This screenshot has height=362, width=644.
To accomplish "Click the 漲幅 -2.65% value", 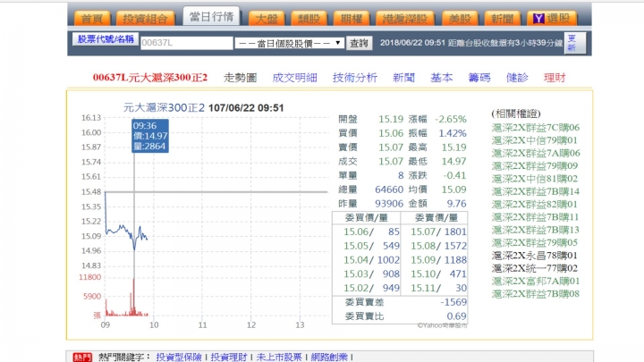I will (451, 120).
